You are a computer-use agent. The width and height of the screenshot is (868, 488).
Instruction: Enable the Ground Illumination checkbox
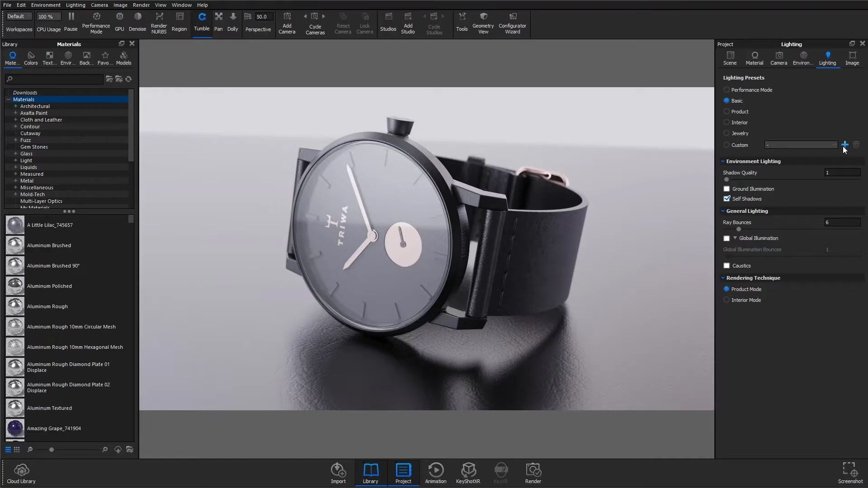[726, 188]
